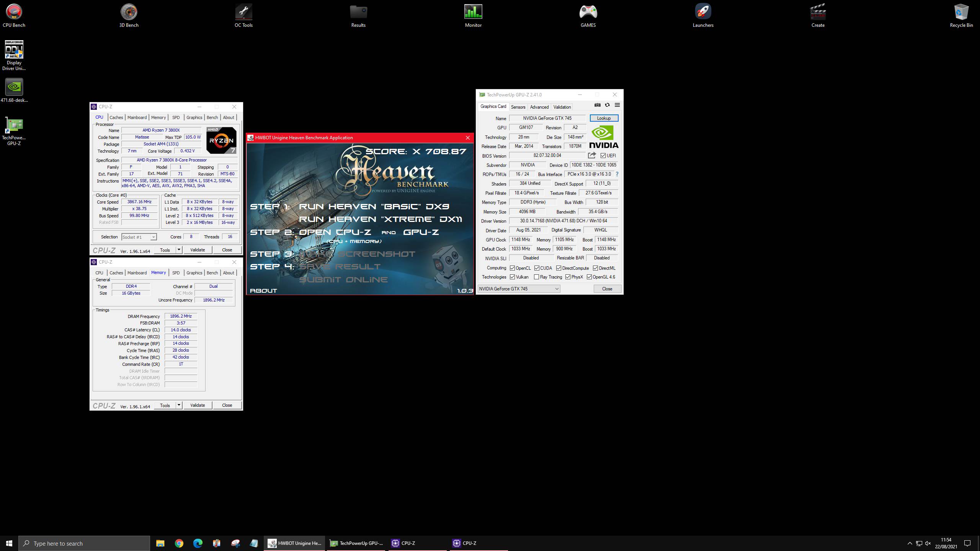Viewport: 980px width, 551px height.
Task: Click GPU-Z link in Heaven step 2
Action: [421, 232]
